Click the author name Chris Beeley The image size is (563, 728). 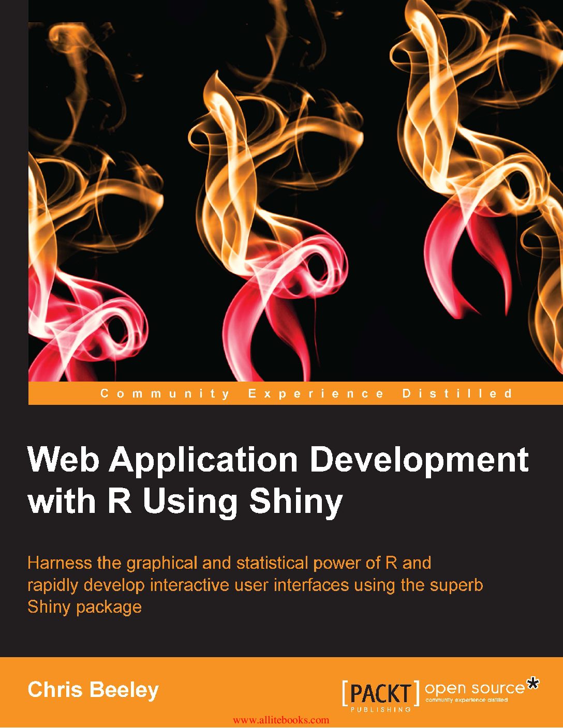(x=93, y=690)
